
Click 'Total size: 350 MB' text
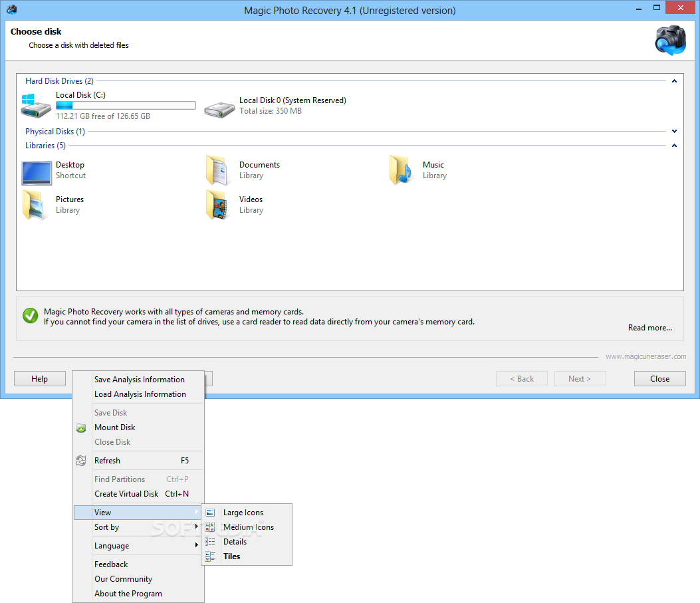click(x=271, y=110)
